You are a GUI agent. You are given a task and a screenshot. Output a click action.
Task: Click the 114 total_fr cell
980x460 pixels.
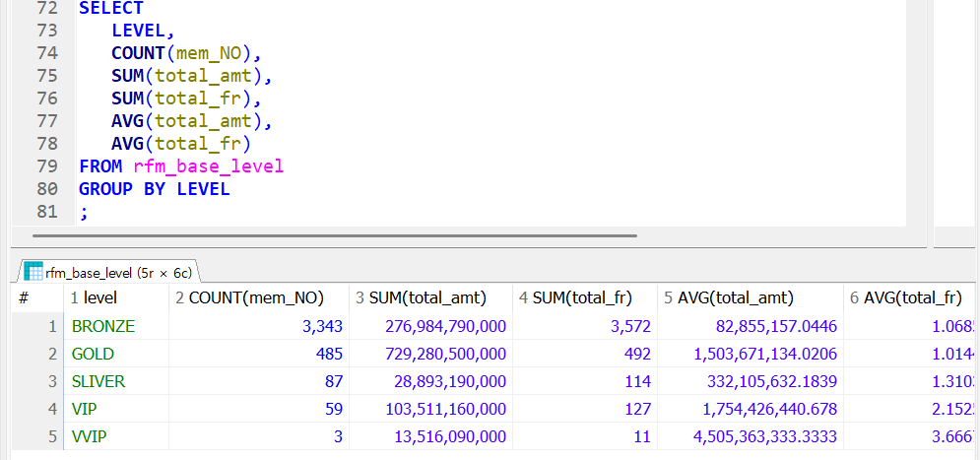(585, 381)
